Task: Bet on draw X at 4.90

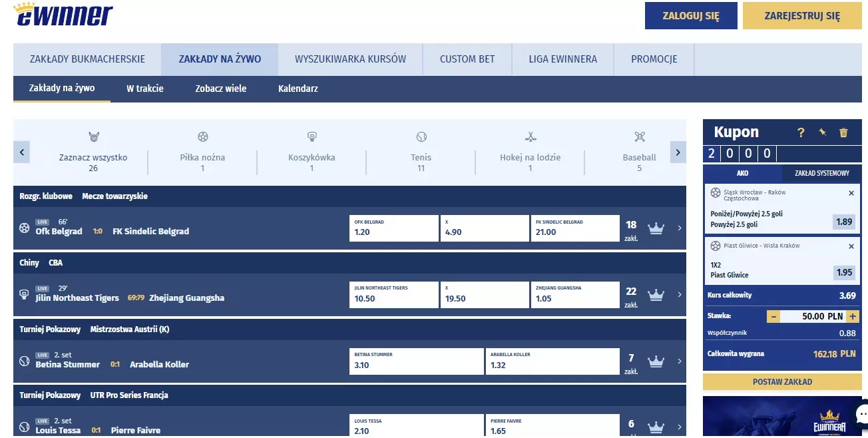Action: 485,228
